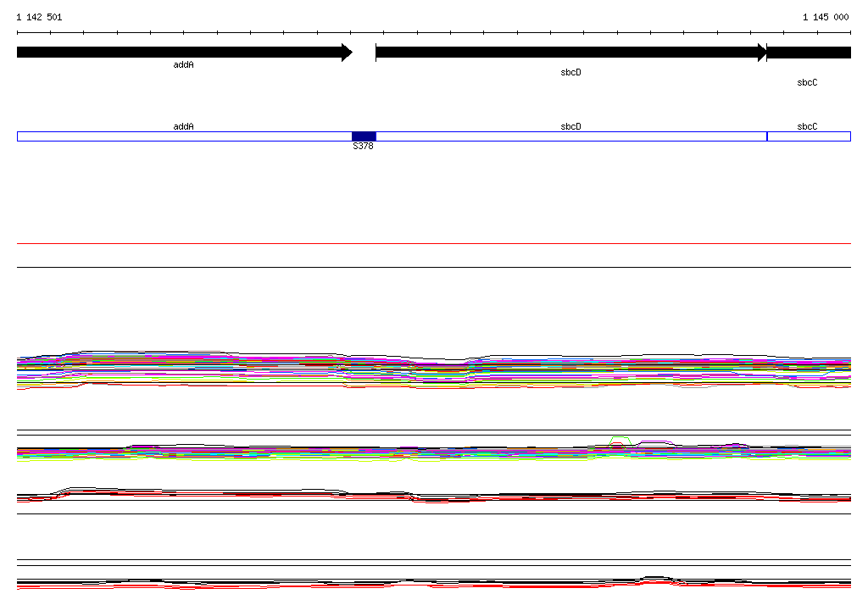
Task: Click the arrowhead tip of addA gene
Action: coord(350,53)
